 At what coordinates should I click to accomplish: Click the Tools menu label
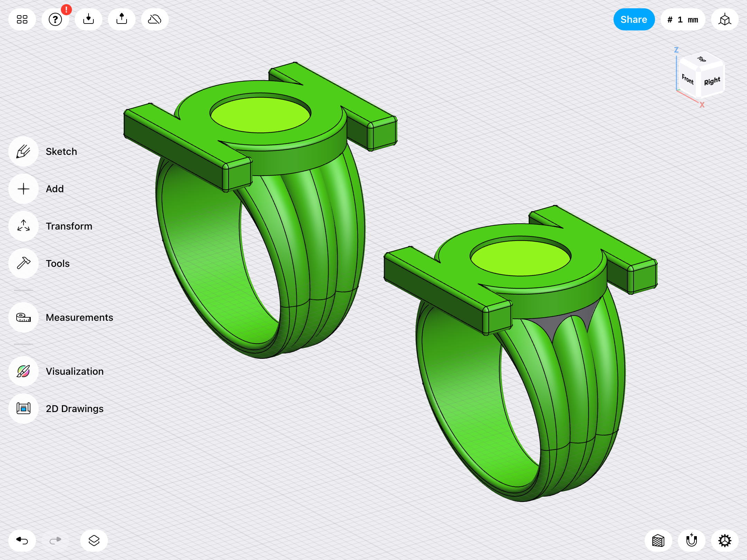pos(58,263)
